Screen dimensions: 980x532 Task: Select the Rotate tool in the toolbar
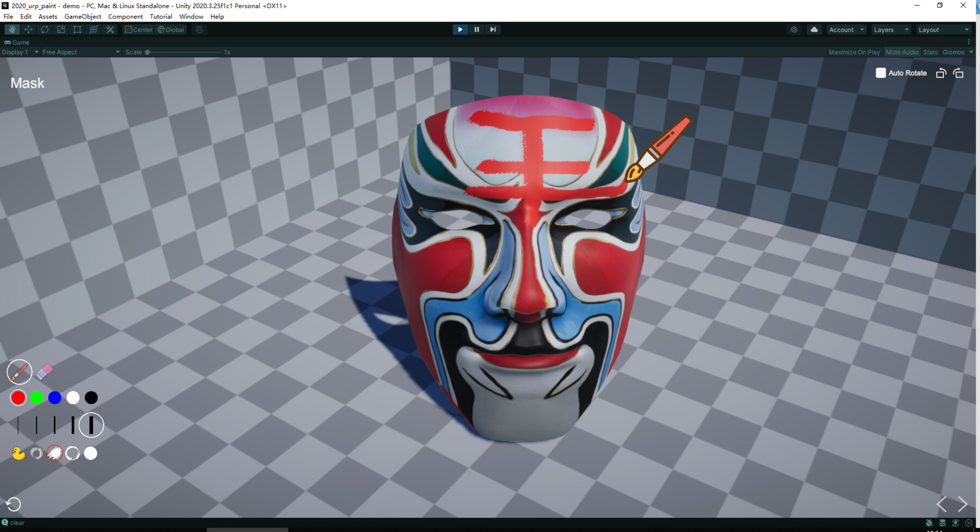44,29
